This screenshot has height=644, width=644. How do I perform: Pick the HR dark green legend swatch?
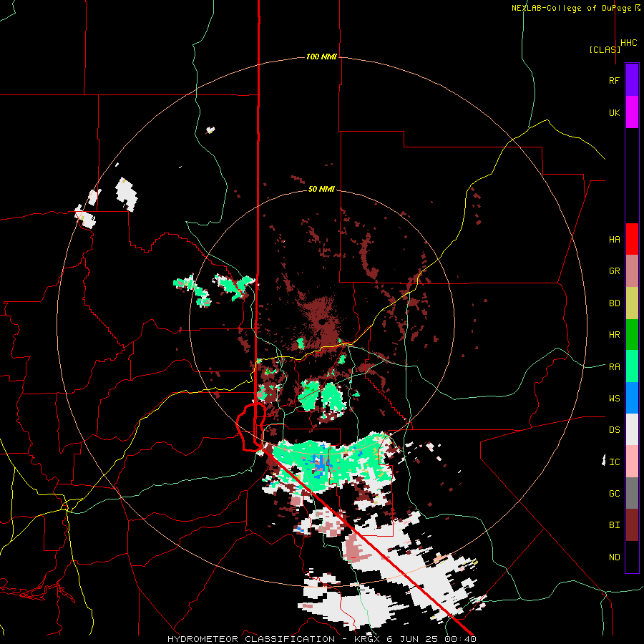click(x=632, y=334)
